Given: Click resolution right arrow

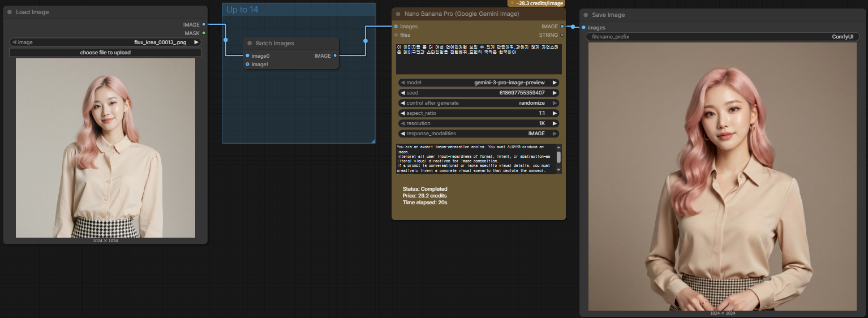Looking at the screenshot, I should (x=555, y=123).
